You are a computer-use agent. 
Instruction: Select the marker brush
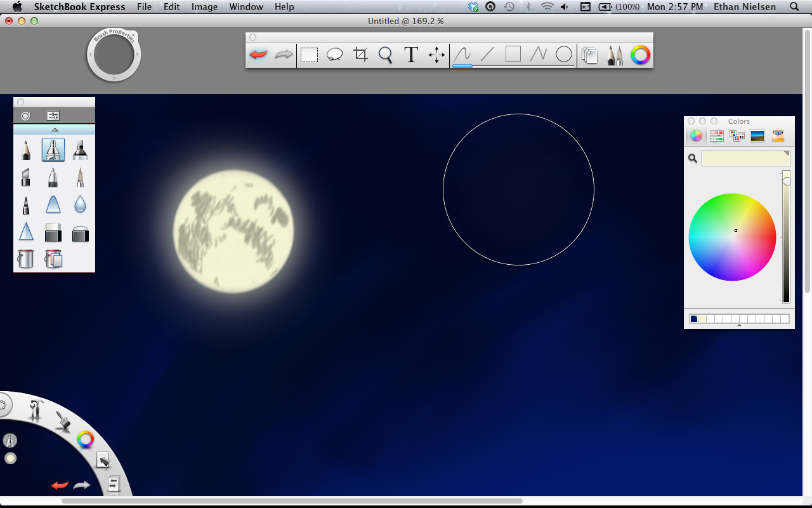[81, 150]
